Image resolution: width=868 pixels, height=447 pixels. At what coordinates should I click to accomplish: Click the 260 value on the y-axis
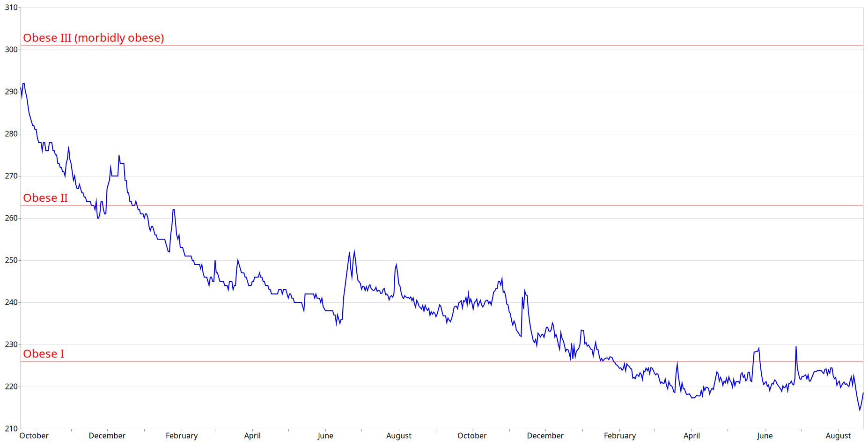11,218
